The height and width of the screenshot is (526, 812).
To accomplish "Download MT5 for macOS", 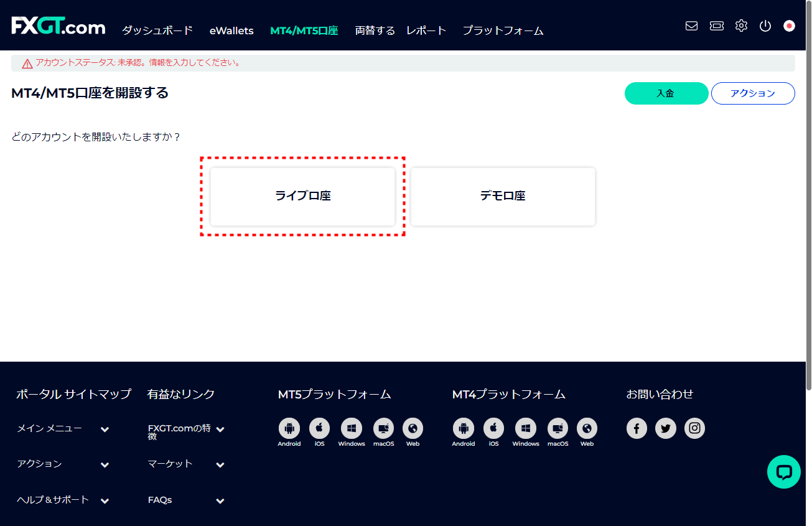I will tap(383, 428).
